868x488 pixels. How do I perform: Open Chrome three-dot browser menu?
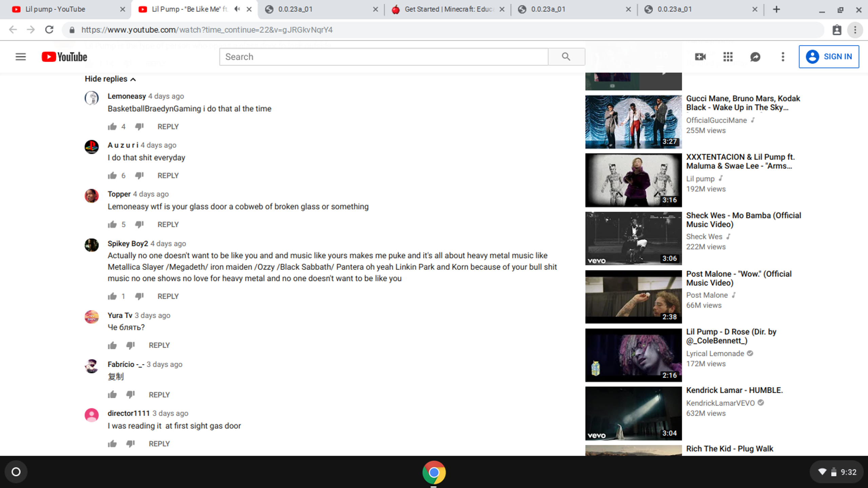pos(855,30)
